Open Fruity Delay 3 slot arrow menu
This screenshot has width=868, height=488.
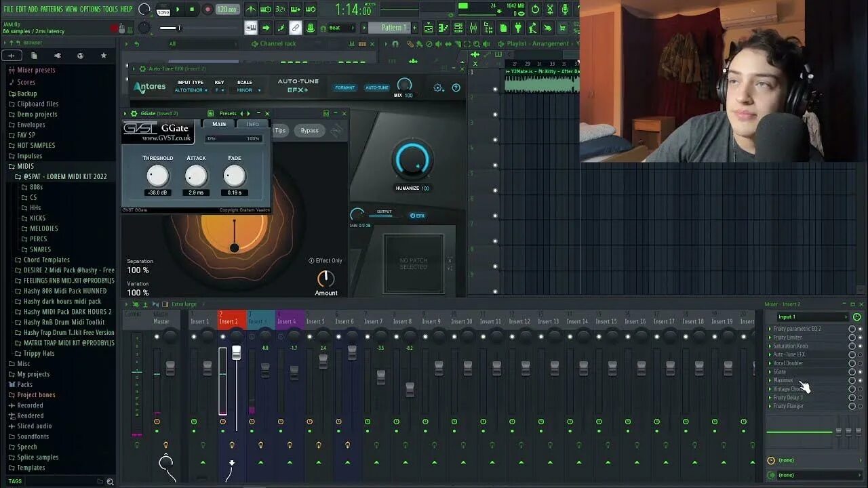coord(770,397)
